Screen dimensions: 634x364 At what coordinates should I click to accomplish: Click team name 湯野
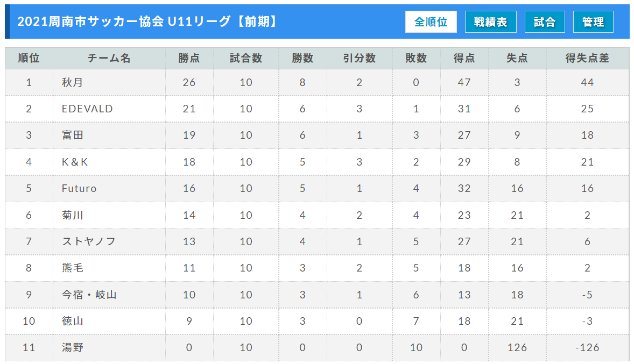point(72,347)
